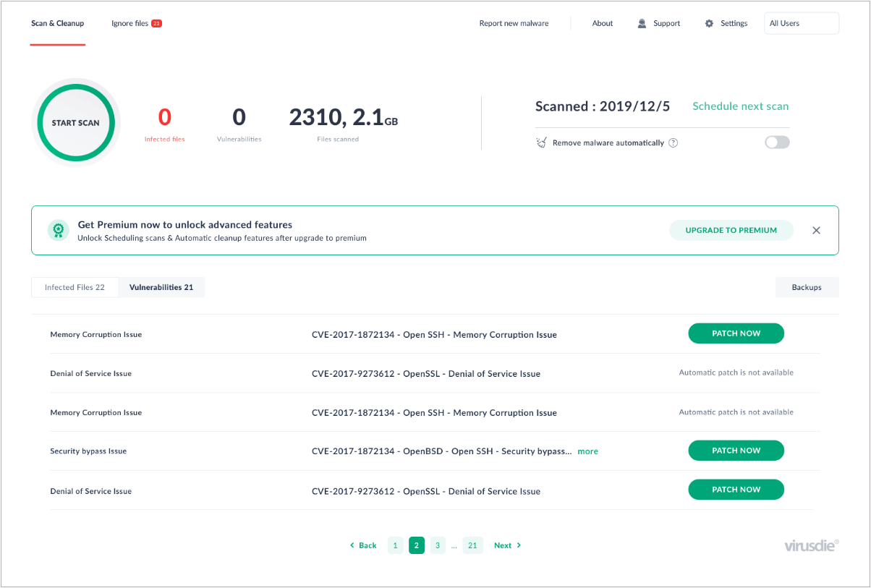
Task: Click the 'Remove malware automatically' label
Action: point(608,143)
